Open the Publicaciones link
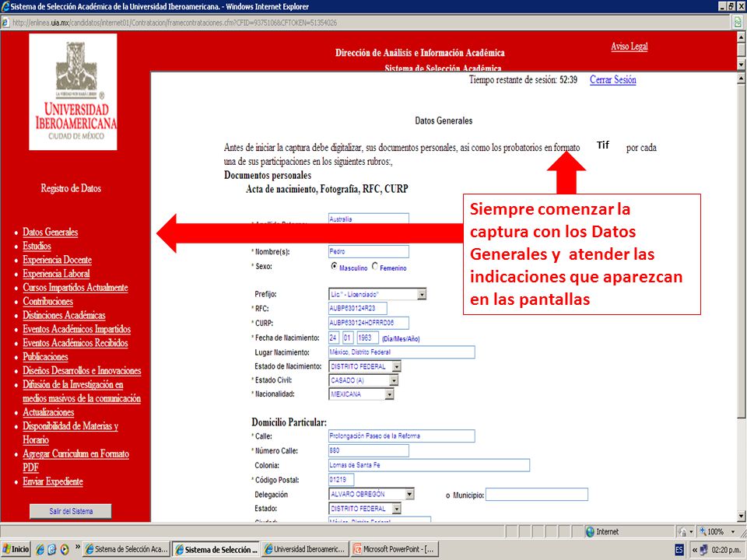 point(45,356)
